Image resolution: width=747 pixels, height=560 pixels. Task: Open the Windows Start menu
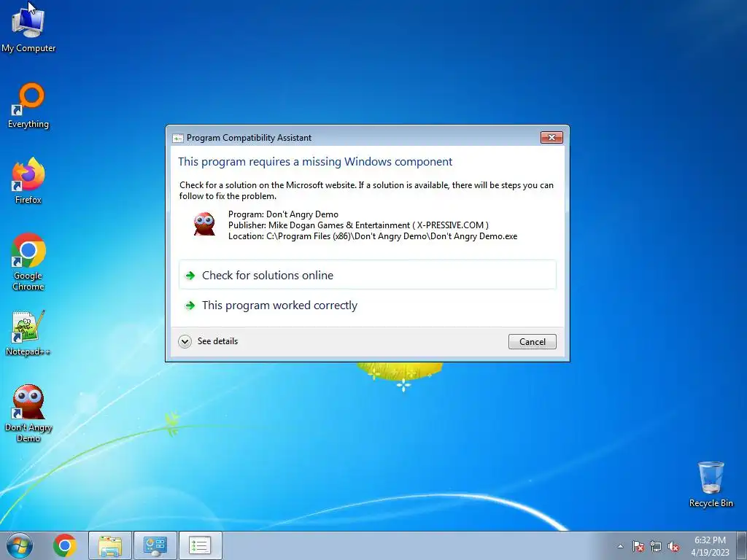click(20, 545)
